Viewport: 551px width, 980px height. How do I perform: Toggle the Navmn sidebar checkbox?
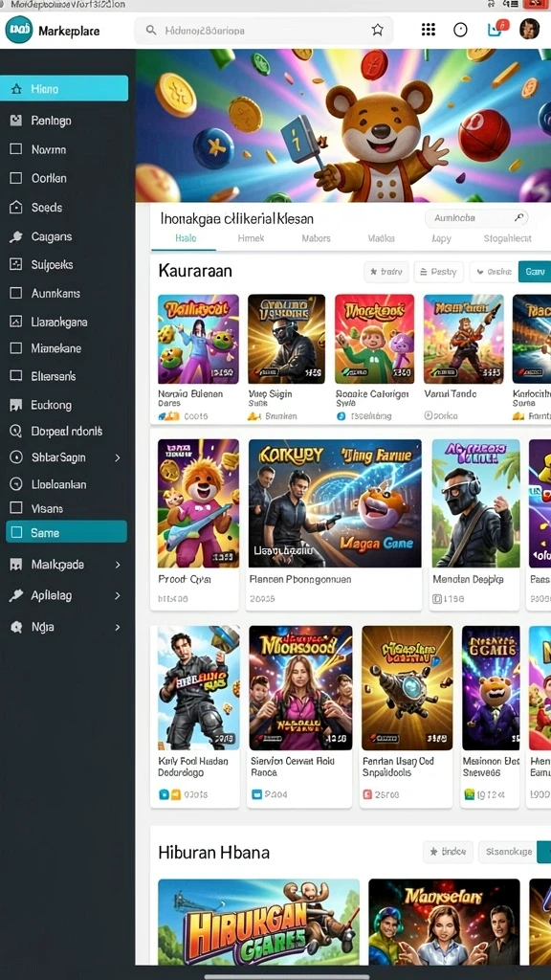click(x=16, y=149)
